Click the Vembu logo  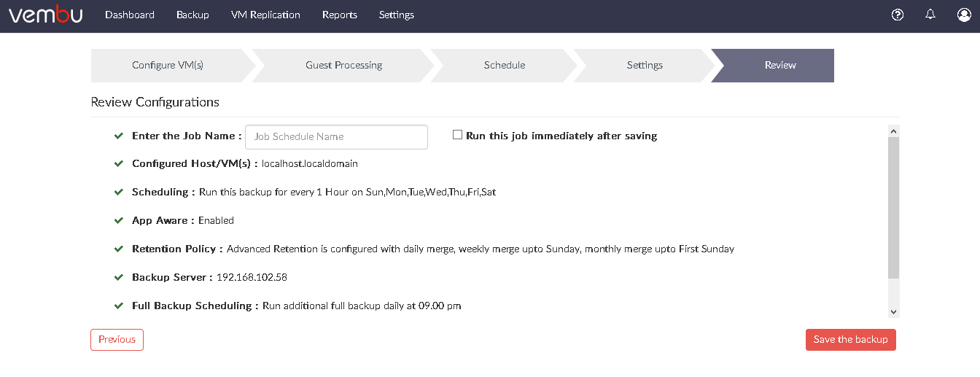(45, 15)
